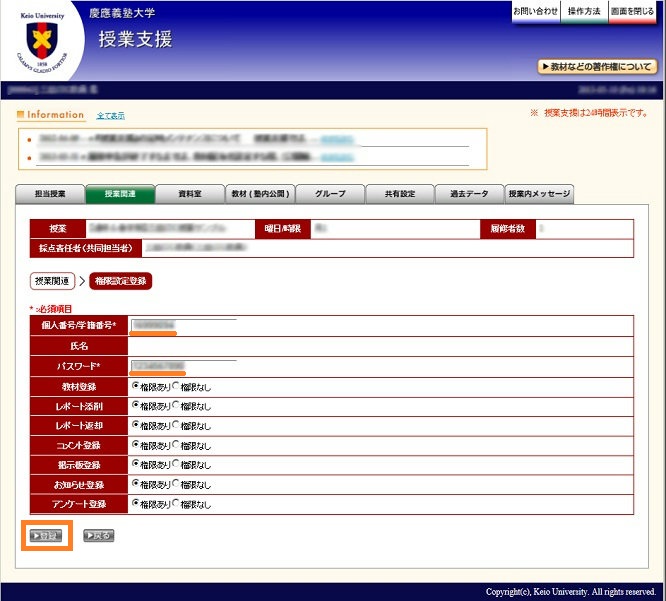
Task: Open the グループ tab
Action: point(330,194)
